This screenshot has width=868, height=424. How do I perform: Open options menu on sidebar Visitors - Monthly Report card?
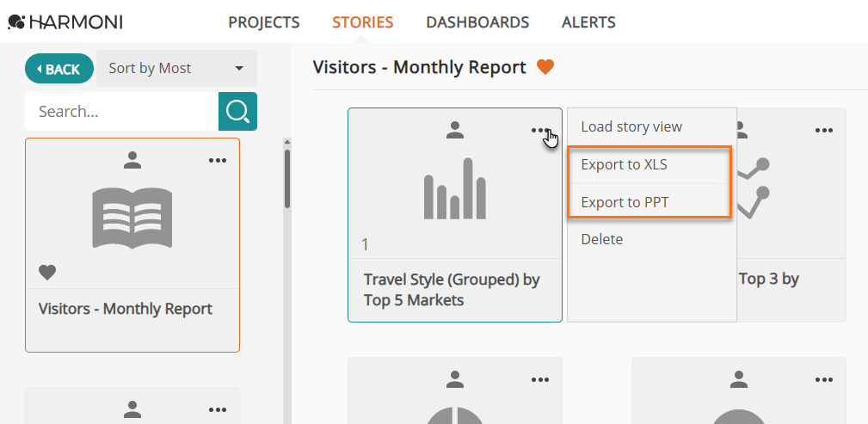pyautogui.click(x=218, y=161)
